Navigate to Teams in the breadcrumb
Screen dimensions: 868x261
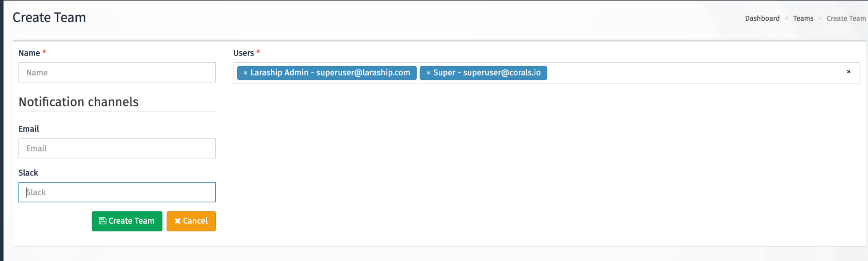(803, 18)
